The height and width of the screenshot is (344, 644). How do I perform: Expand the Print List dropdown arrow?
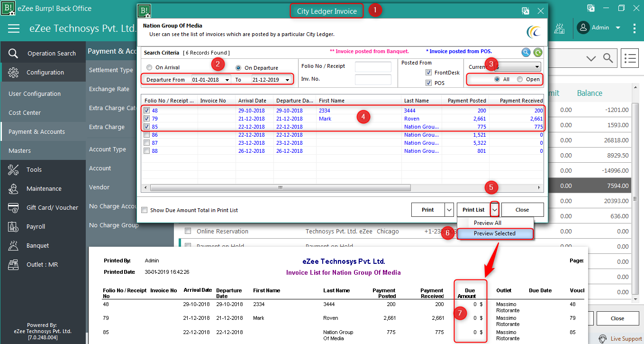[495, 210]
